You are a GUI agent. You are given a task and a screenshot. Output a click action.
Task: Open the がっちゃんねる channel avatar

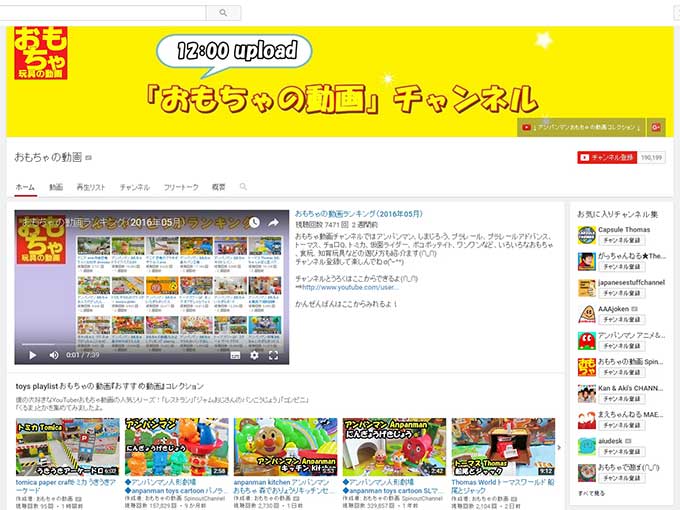pos(587,262)
